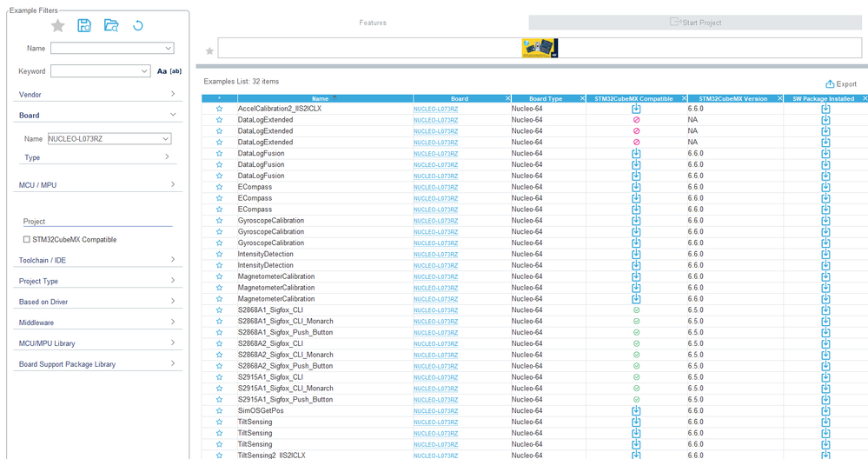This screenshot has width=868, height=459.
Task: Click the star beside the board preview
Action: [x=209, y=51]
